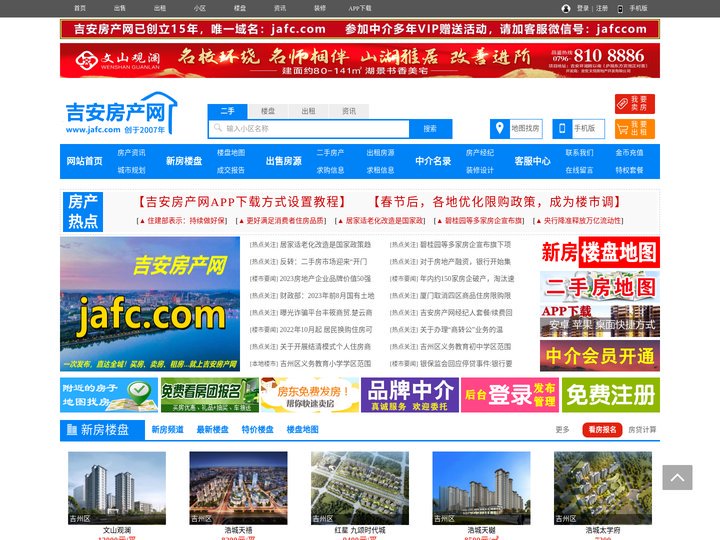The image size is (720, 540).
Task: Open the 文山观澜 property thumbnail
Action: tap(117, 488)
